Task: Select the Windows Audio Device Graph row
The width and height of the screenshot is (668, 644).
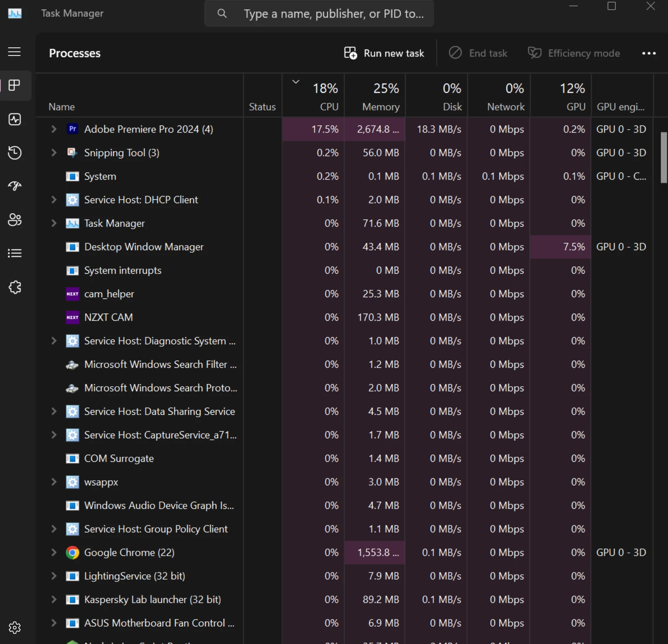Action: pyautogui.click(x=345, y=505)
